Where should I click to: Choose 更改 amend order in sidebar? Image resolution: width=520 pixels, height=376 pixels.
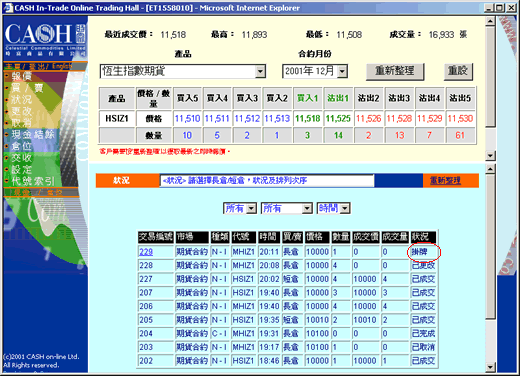pyautogui.click(x=22, y=111)
